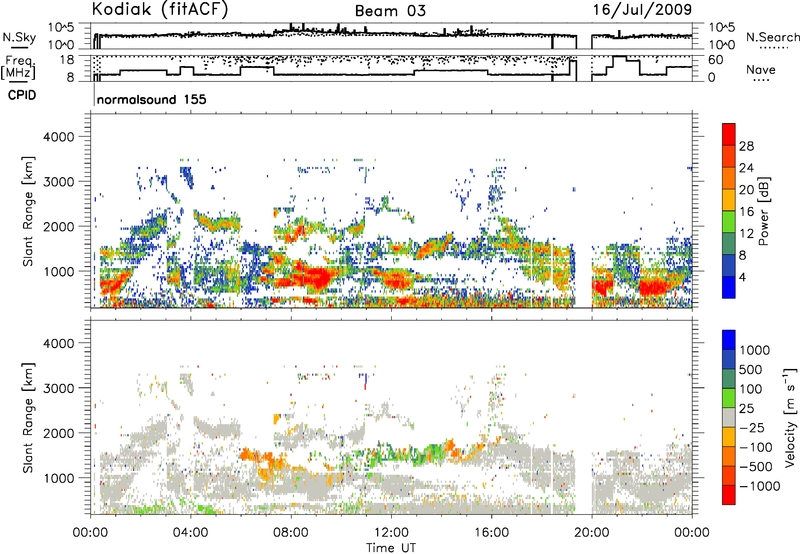800x554 pixels.
Task: Click the green velocity band near 13:00
Action: coord(408,453)
